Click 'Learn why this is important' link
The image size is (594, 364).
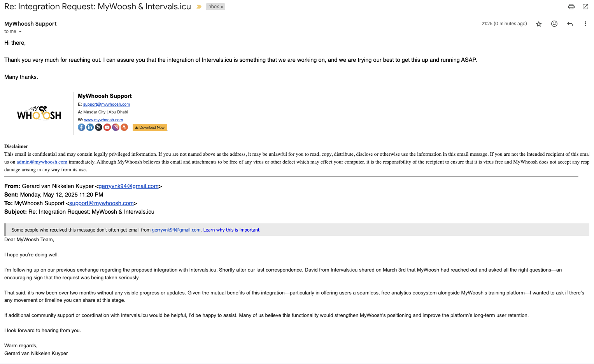[231, 230]
